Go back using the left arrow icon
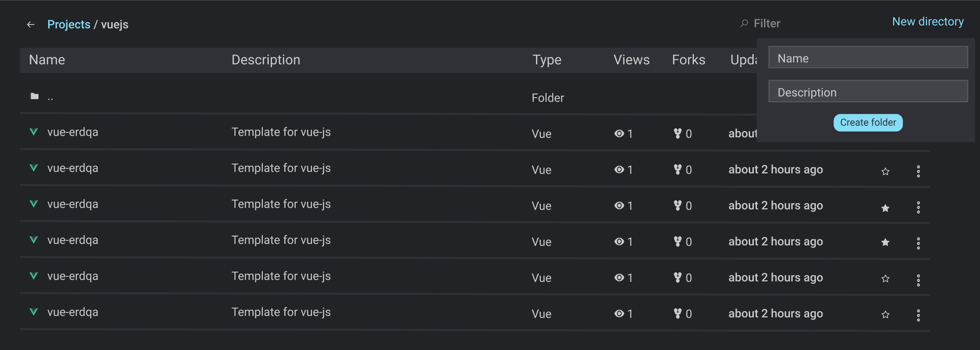This screenshot has height=350, width=980. (31, 25)
